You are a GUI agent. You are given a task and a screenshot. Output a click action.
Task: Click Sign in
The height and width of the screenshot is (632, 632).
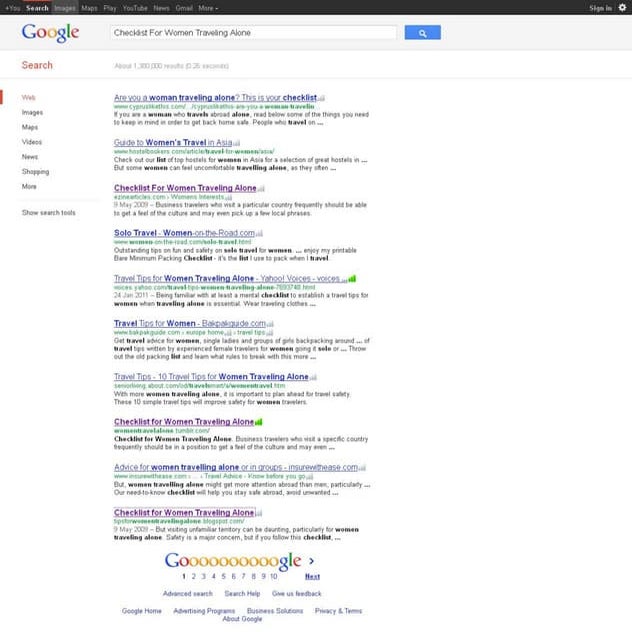601,8
